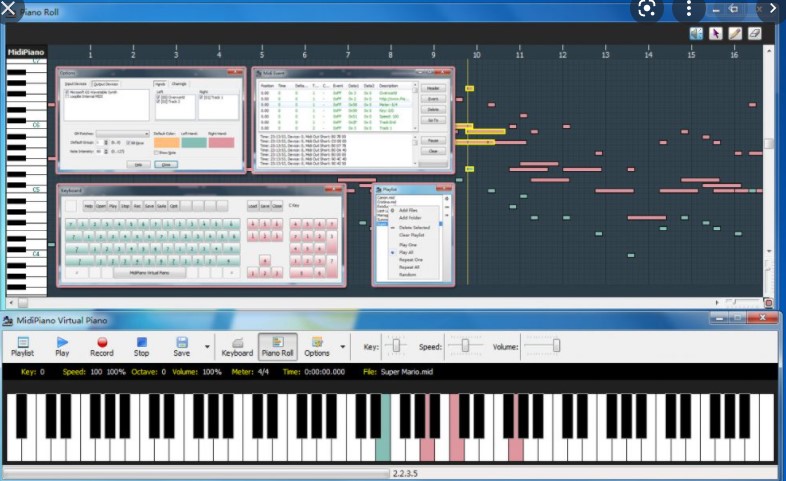
Task: Start playback with the Play button
Action: [62, 347]
